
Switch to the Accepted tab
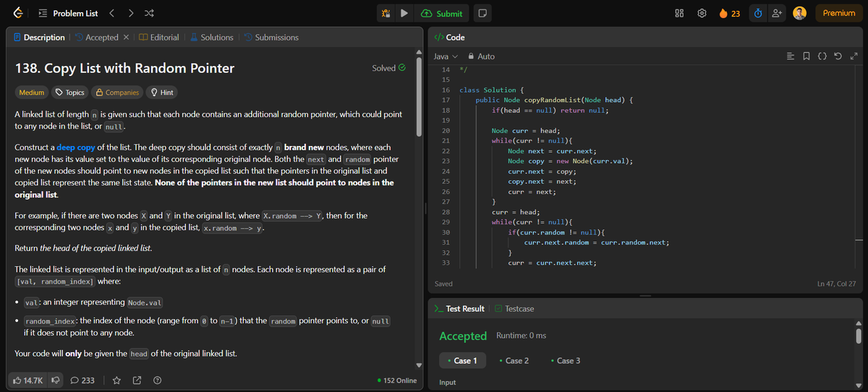coord(97,37)
